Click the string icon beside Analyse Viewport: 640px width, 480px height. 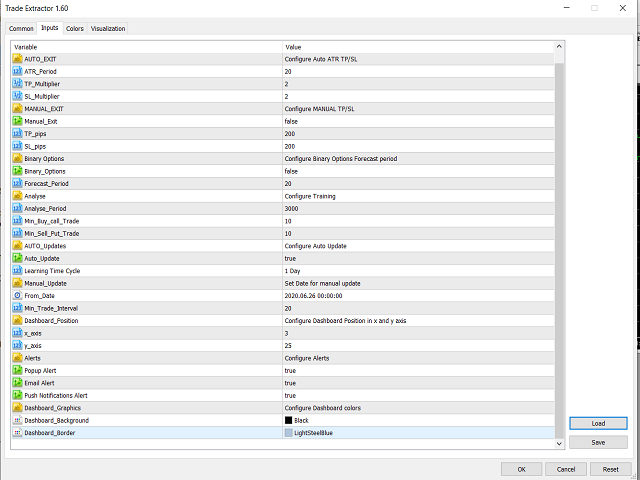click(x=17, y=196)
